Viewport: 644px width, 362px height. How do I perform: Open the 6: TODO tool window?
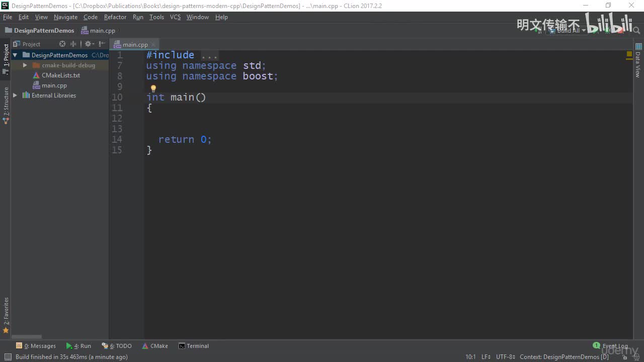tap(117, 346)
